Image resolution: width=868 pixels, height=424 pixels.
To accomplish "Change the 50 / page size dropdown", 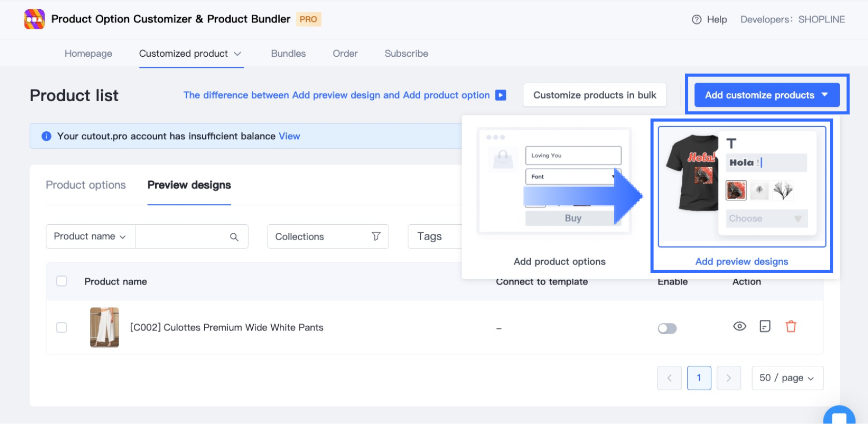I will pyautogui.click(x=787, y=378).
